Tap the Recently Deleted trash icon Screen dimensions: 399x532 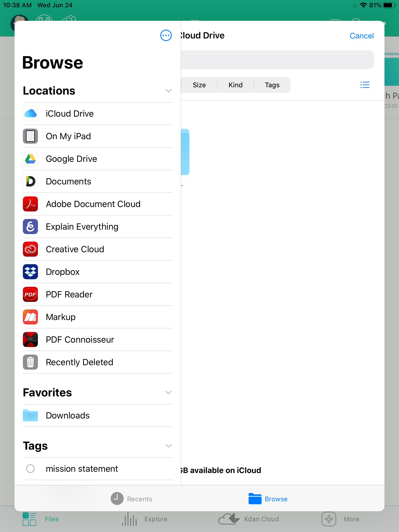point(30,362)
